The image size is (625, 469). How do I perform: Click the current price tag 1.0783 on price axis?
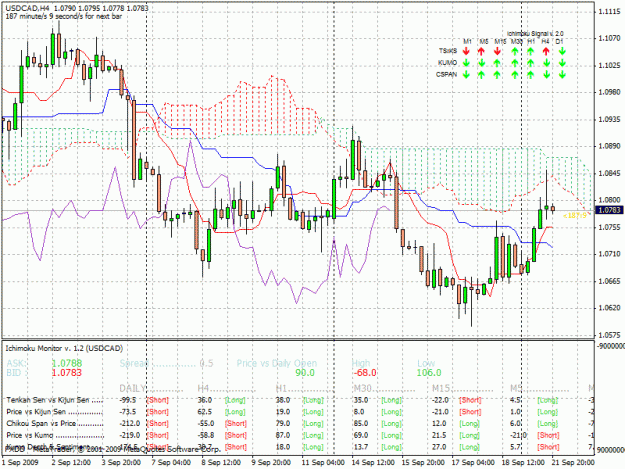click(609, 210)
